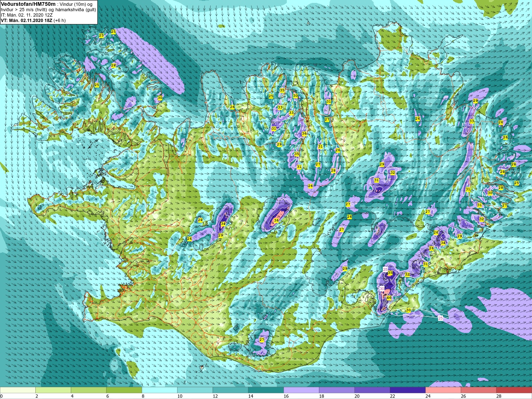Choose the 20–22 m/s violet legend swatch
The image size is (532, 399).
[x=372, y=390]
